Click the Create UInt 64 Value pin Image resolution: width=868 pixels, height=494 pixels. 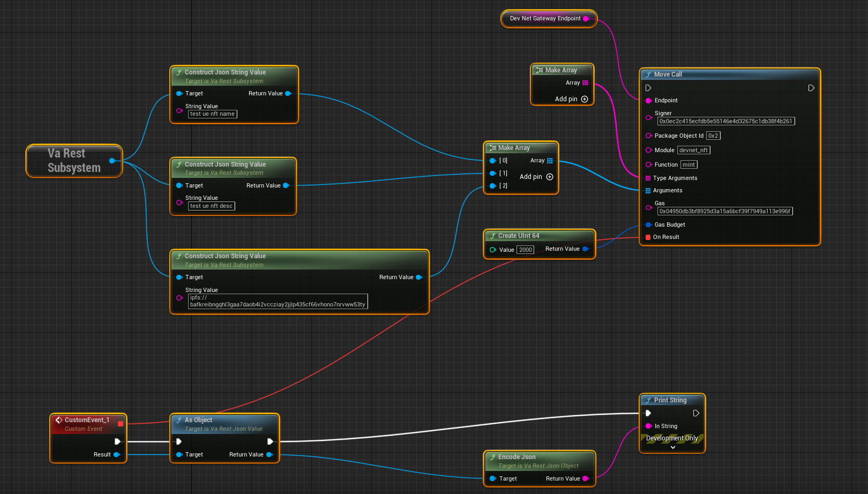click(492, 250)
